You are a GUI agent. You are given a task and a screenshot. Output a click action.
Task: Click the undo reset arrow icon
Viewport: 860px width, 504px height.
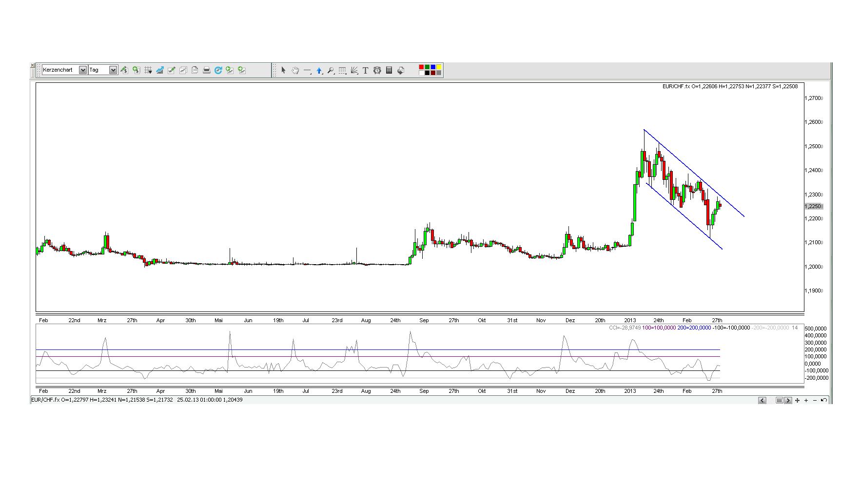(x=823, y=401)
